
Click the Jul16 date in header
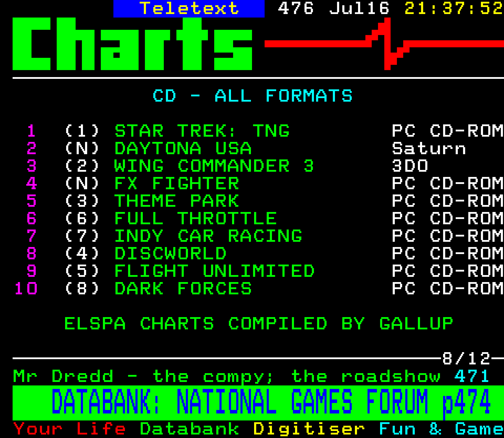coord(359,8)
